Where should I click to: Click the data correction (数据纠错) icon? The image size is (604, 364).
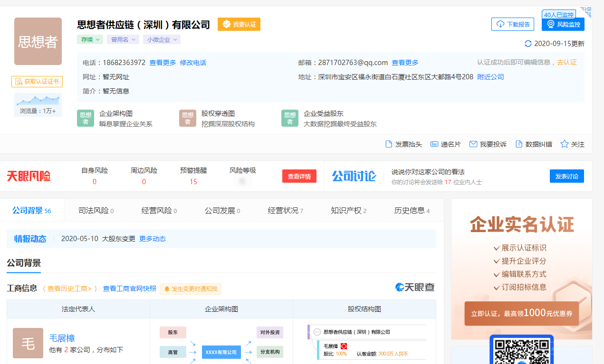click(x=519, y=144)
